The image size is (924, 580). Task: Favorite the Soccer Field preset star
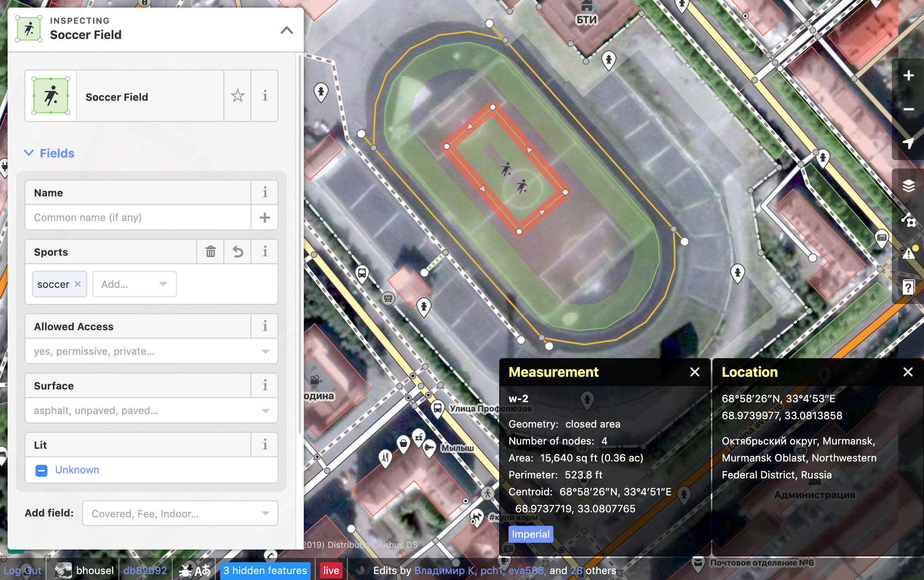pyautogui.click(x=237, y=96)
